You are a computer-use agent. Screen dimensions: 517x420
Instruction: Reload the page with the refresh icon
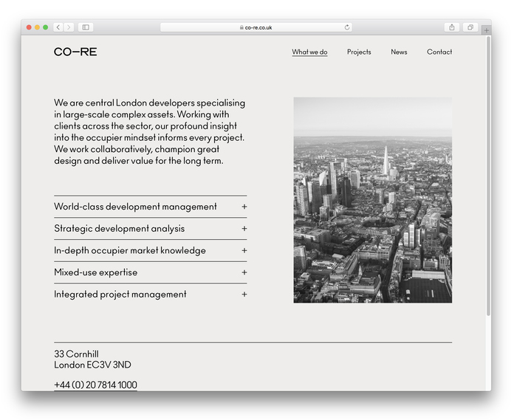pos(347,27)
